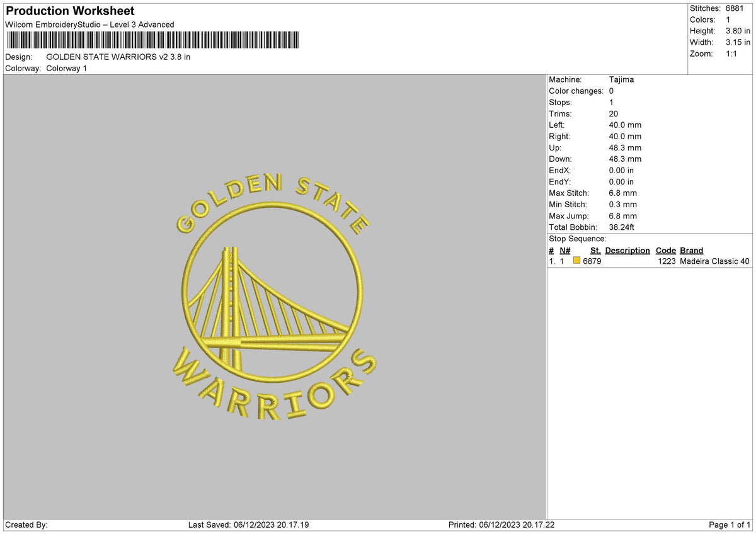Click the Width value 3.15 in
This screenshot has width=756, height=534.
pyautogui.click(x=738, y=42)
